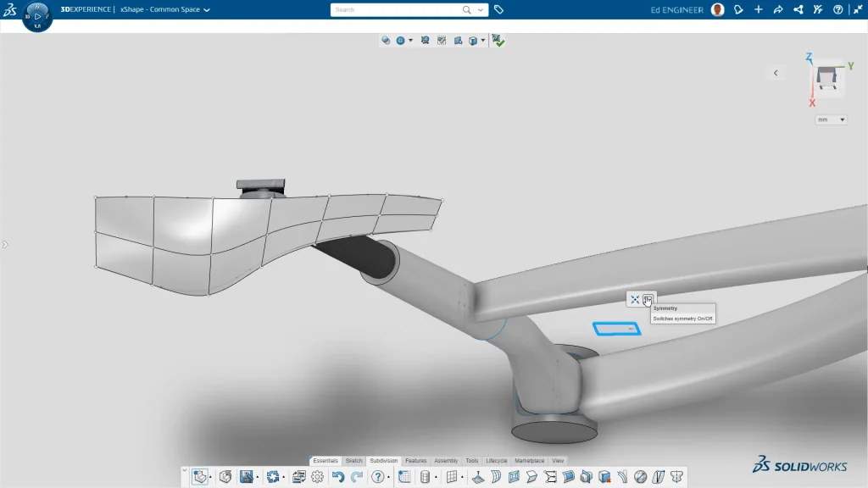Switch to the Features tab
This screenshot has width=868, height=488.
pos(415,461)
